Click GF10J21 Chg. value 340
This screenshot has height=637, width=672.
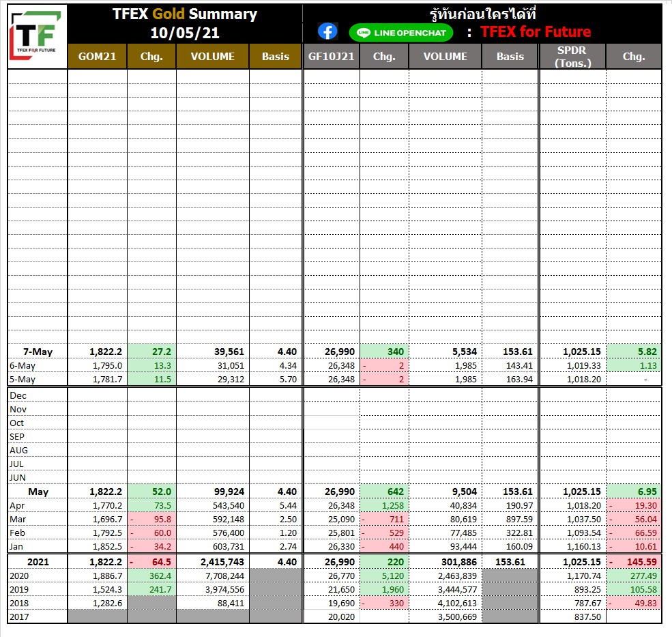click(x=396, y=352)
